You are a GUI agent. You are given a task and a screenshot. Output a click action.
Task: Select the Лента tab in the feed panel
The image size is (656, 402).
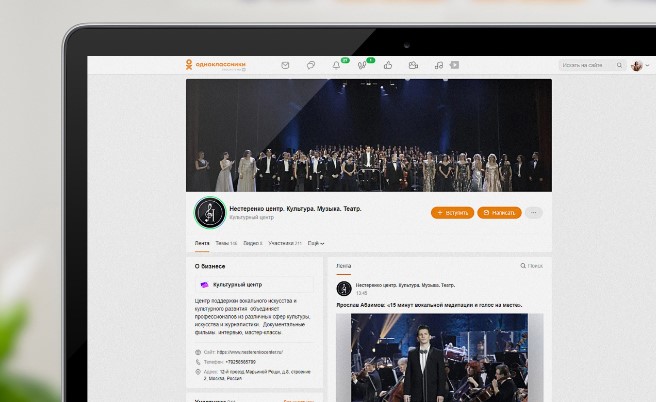343,266
